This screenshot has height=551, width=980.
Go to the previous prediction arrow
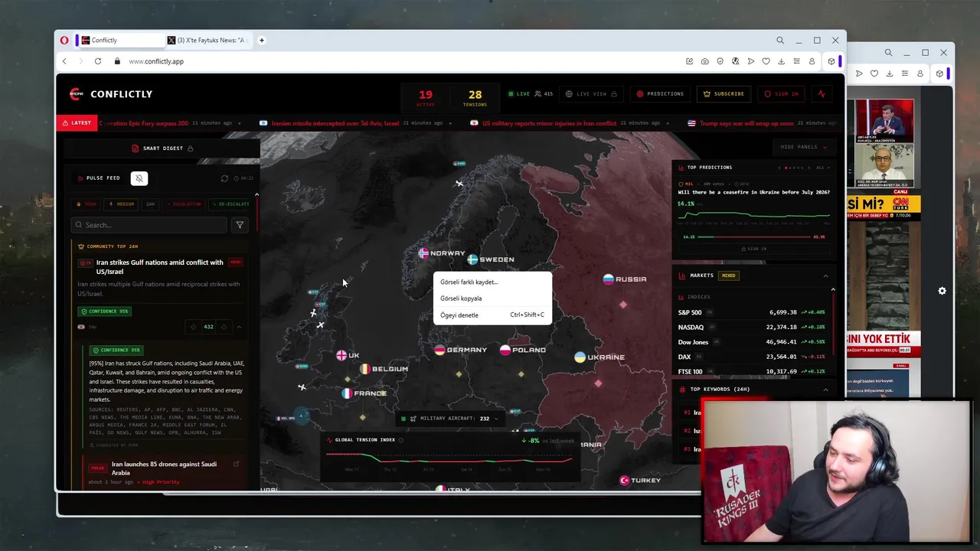pyautogui.click(x=779, y=168)
